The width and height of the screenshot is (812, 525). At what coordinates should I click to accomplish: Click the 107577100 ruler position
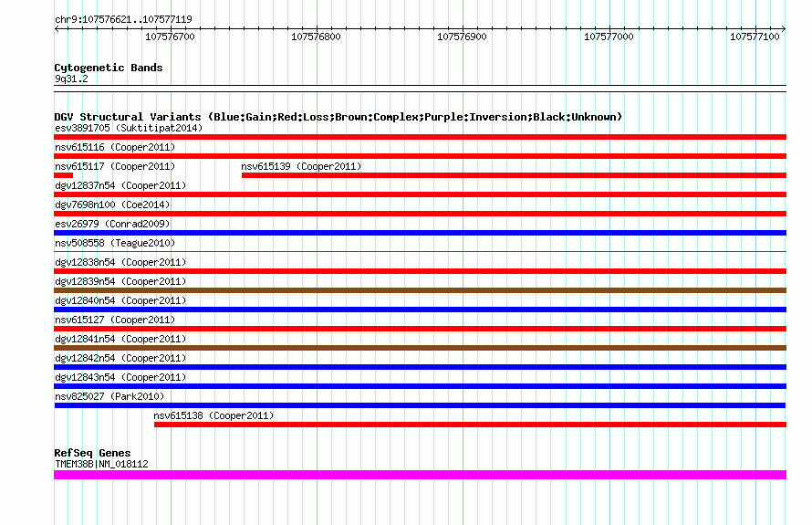coord(755,37)
